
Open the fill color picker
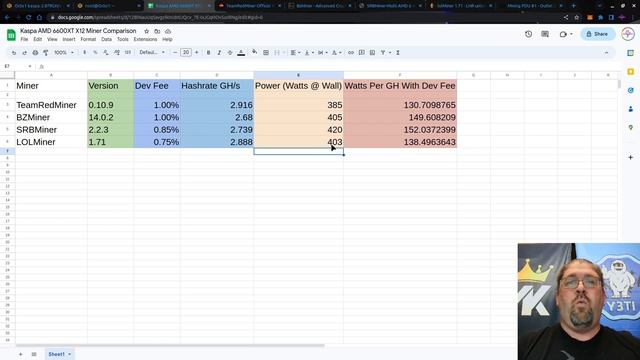254,52
